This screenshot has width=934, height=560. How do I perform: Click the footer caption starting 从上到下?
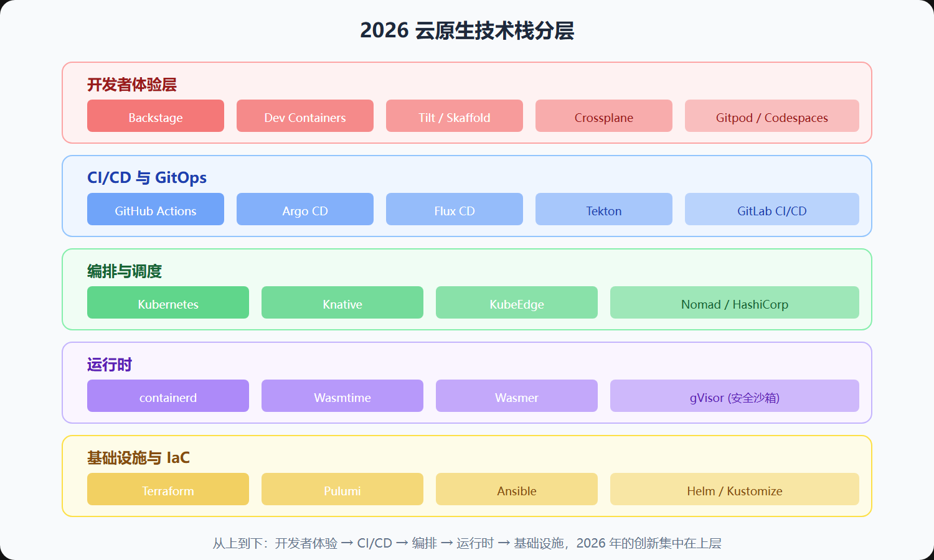point(467,543)
